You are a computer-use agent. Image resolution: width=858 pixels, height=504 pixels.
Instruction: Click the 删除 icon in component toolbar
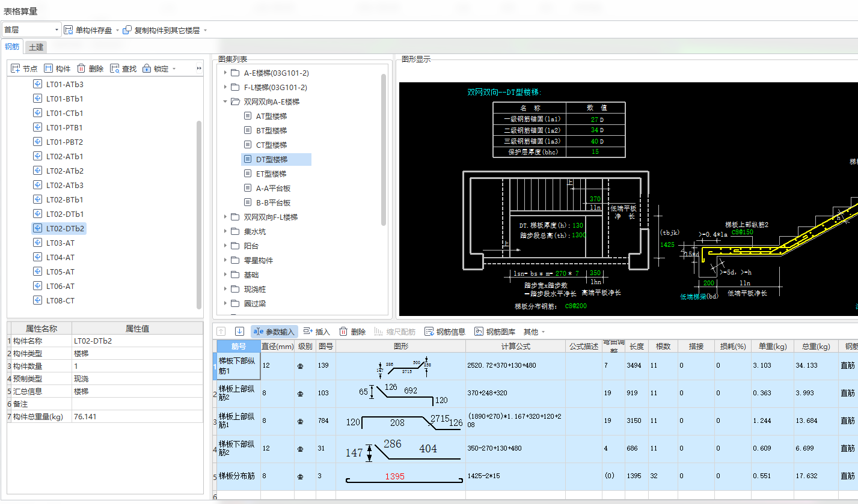(81, 69)
